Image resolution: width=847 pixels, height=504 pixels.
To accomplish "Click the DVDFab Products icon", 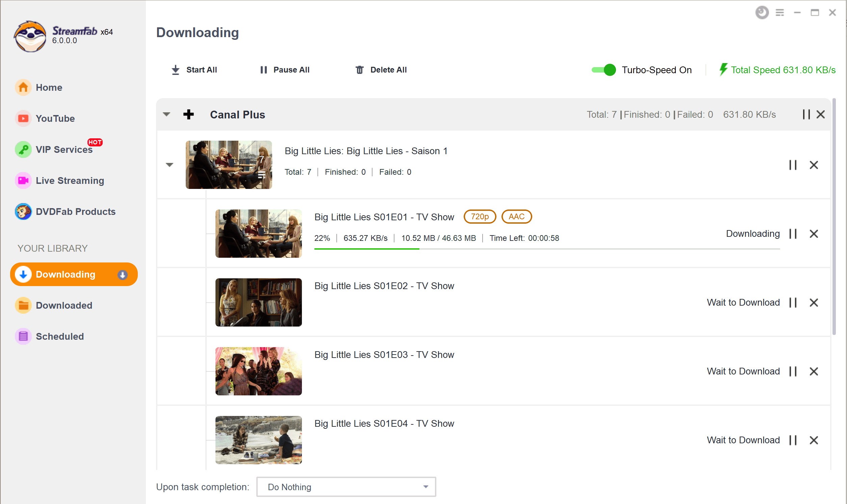I will [x=23, y=211].
